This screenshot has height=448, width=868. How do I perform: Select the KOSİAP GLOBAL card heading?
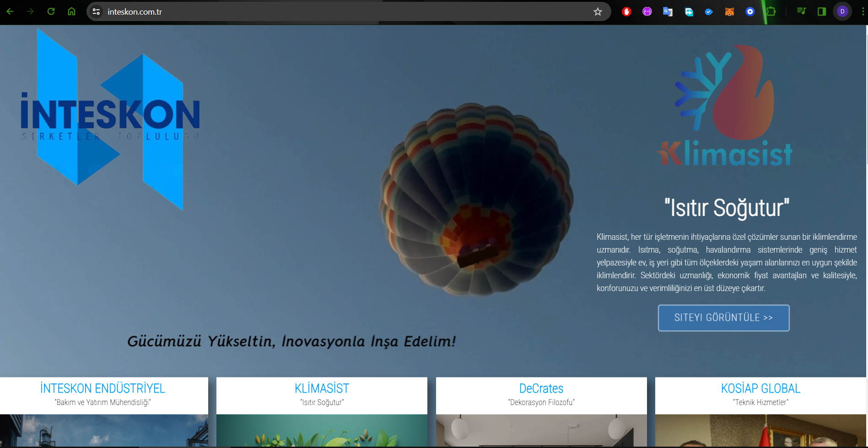click(x=760, y=389)
